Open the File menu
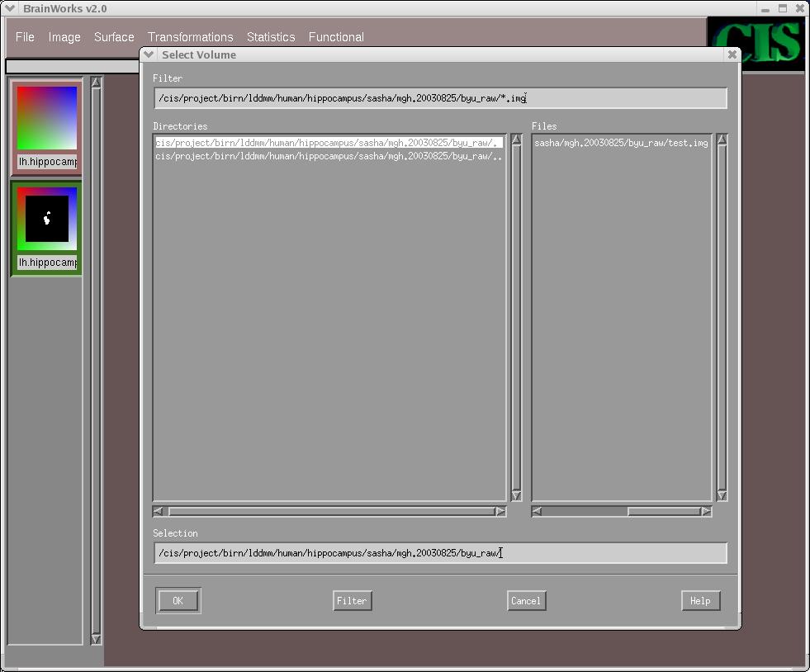810x672 pixels. (x=25, y=37)
